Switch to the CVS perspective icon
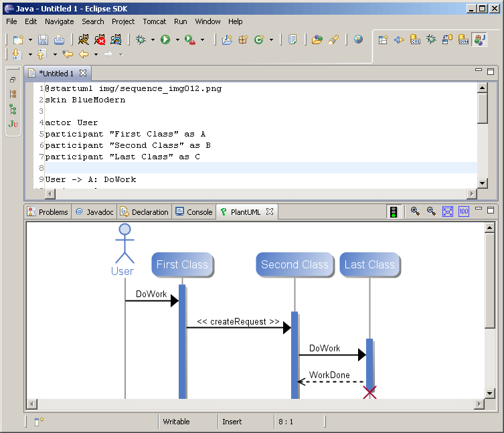 pyautogui.click(x=415, y=39)
